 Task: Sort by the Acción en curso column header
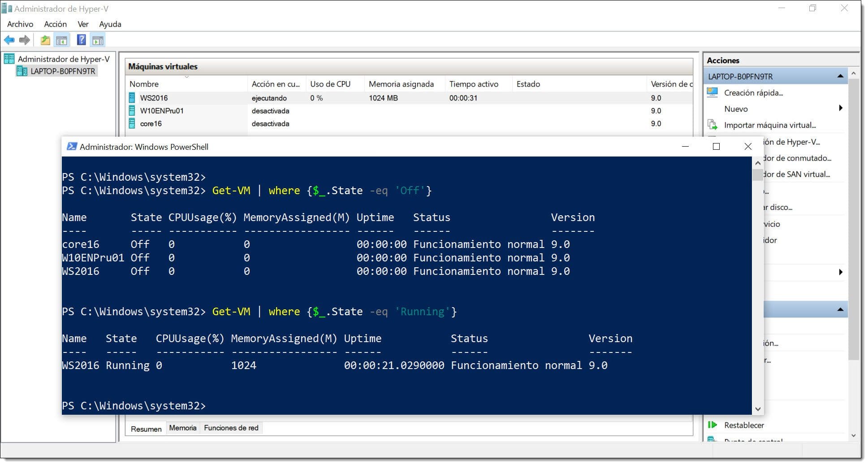[x=276, y=84]
